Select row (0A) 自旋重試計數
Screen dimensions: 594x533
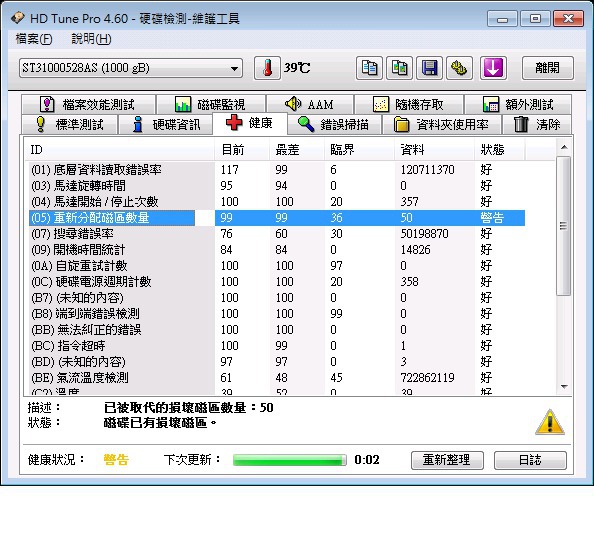click(277, 266)
